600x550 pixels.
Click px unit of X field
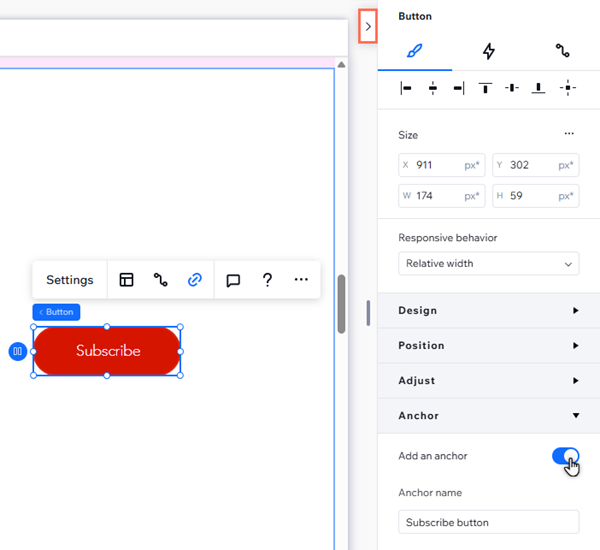click(x=472, y=165)
